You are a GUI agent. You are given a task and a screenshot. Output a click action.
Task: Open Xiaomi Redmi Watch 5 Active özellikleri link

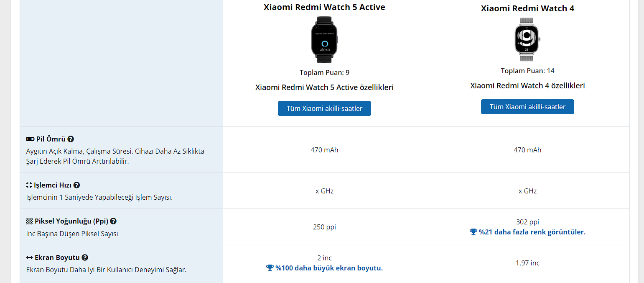click(324, 87)
